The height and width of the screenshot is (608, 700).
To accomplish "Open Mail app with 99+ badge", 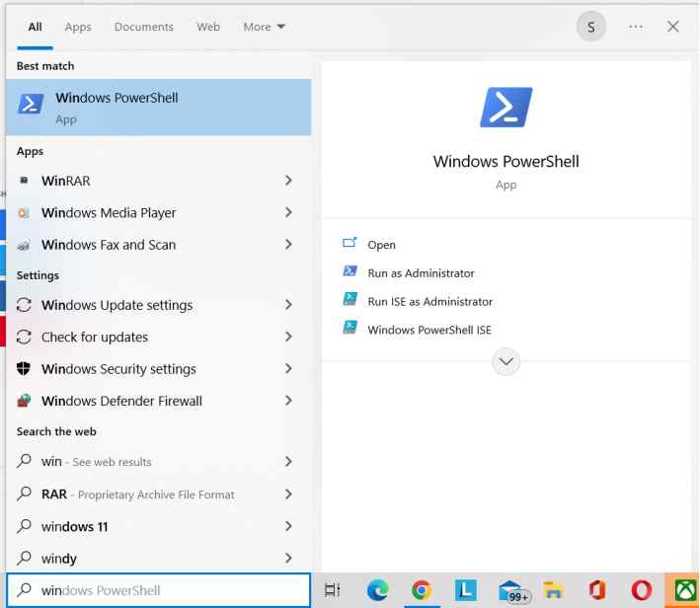I will click(x=512, y=592).
